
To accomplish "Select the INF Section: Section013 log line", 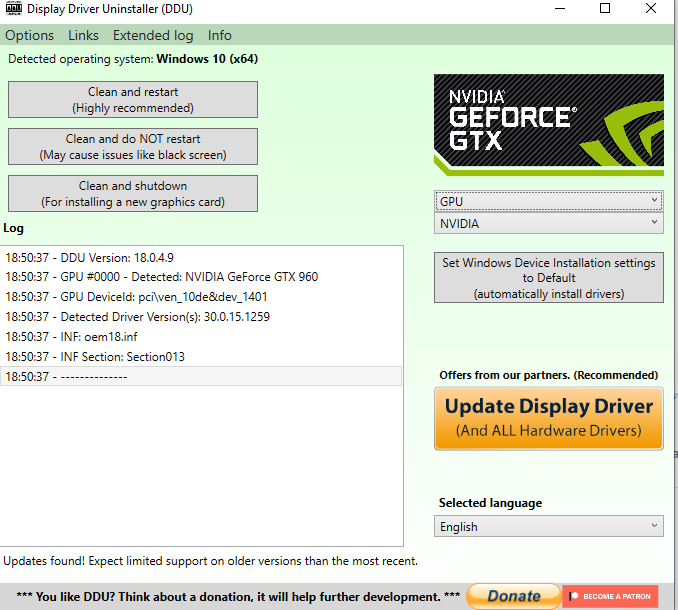I will 201,357.
